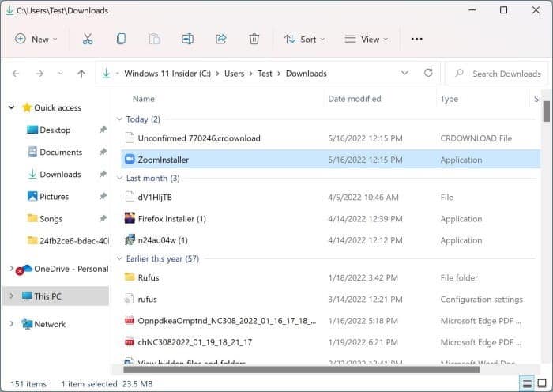Click the Rename icon in toolbar
The height and width of the screenshot is (392, 553).
click(187, 39)
